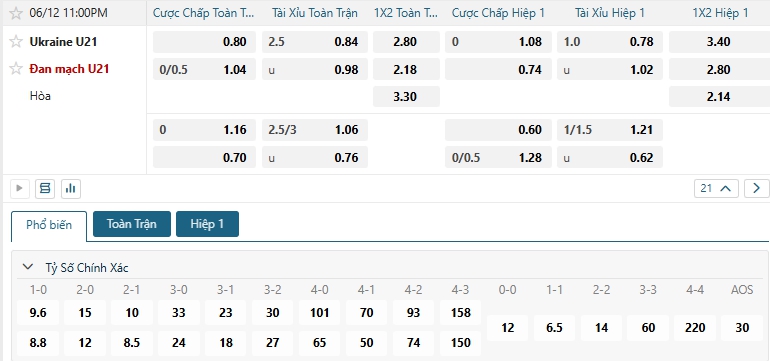Viewport: 770px width, 361px height.
Task: Switch to the Hiệp 1 tab
Action: (x=207, y=224)
